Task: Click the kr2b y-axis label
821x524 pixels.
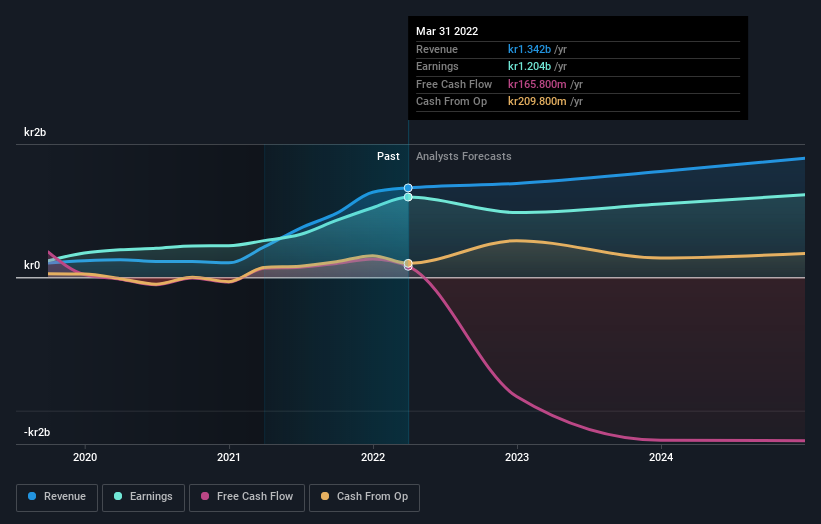Action: (35, 132)
